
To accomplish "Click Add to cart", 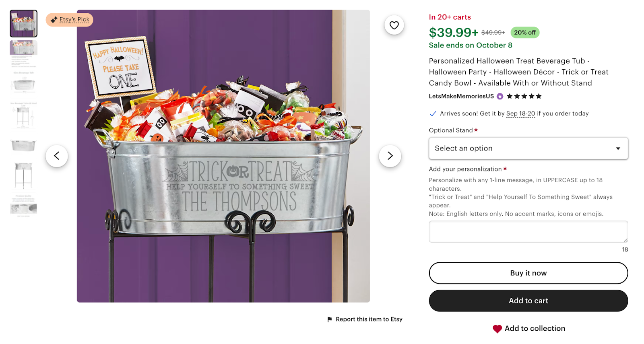I will (528, 301).
